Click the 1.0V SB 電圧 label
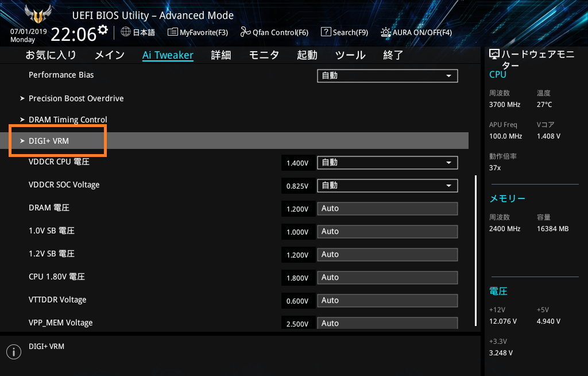Image resolution: width=588 pixels, height=376 pixels. click(52, 231)
